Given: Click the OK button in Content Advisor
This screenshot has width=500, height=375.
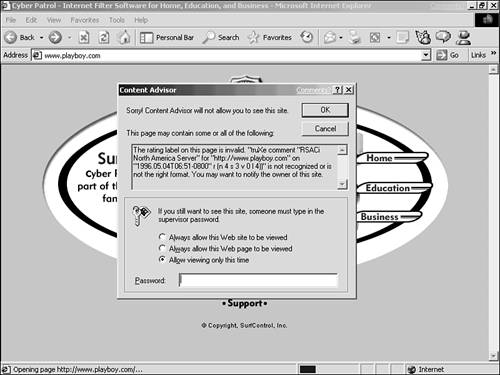Looking at the screenshot, I should [325, 110].
